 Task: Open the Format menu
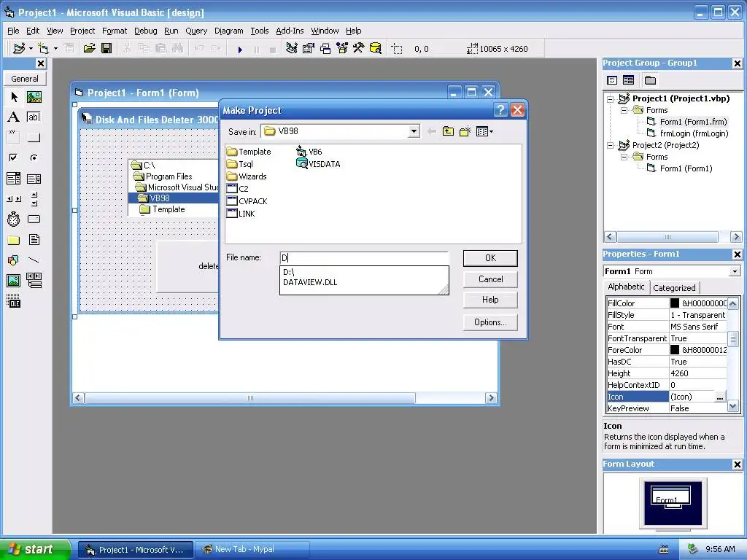pyautogui.click(x=115, y=31)
